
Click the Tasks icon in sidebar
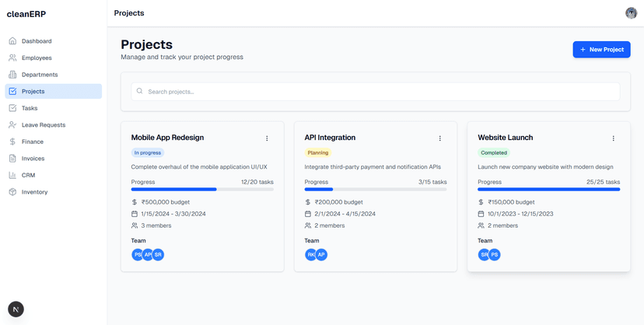click(x=12, y=108)
